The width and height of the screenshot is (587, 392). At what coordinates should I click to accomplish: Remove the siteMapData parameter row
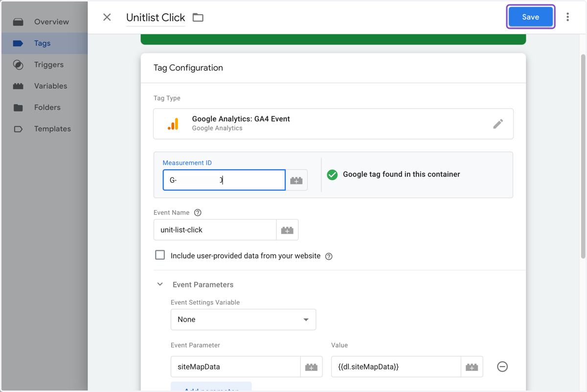[x=502, y=367]
